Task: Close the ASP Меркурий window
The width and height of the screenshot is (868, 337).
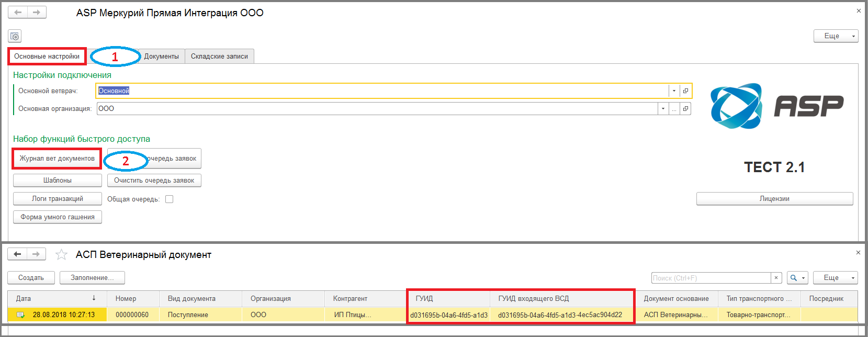Action: click(x=859, y=10)
